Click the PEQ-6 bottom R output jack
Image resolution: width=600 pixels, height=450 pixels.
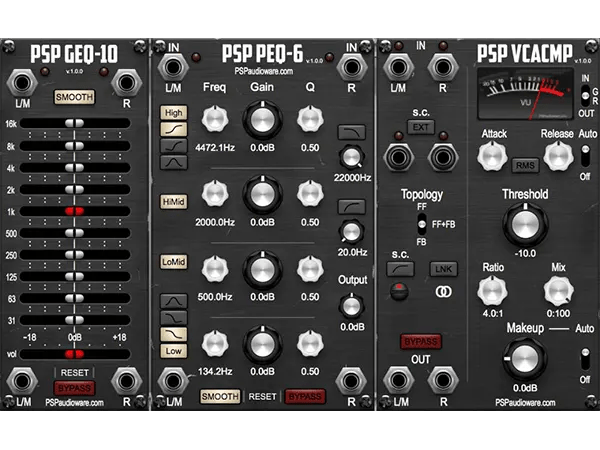351,381
